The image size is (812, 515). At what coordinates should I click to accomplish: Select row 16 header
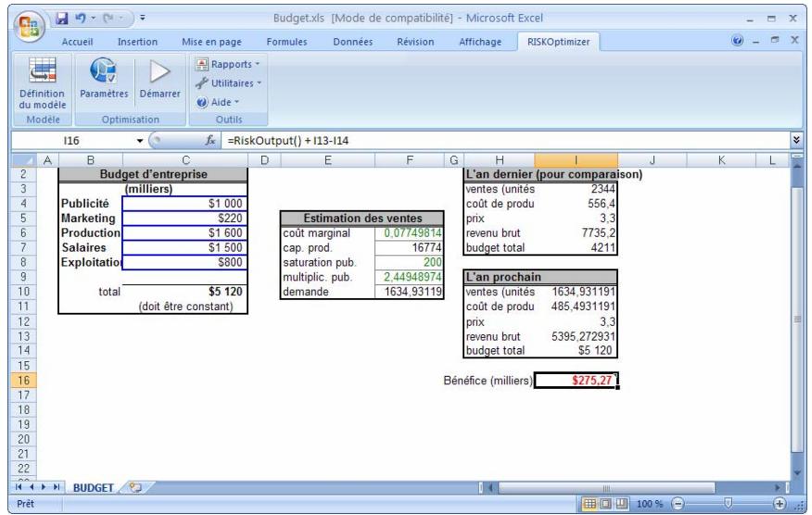pos(23,381)
